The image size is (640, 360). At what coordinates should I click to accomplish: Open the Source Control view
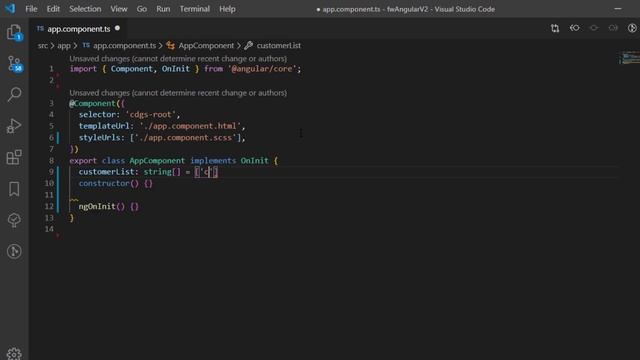tap(14, 64)
